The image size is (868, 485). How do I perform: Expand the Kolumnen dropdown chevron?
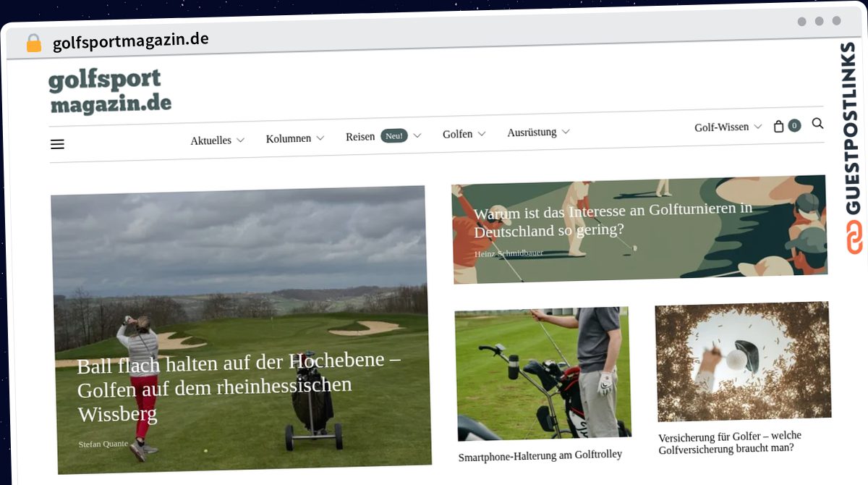tap(320, 138)
